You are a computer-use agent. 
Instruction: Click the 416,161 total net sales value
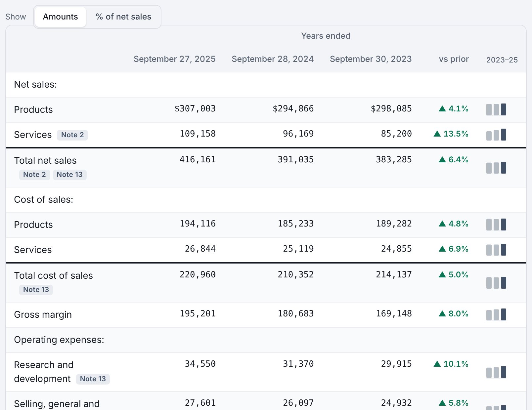[x=198, y=160]
